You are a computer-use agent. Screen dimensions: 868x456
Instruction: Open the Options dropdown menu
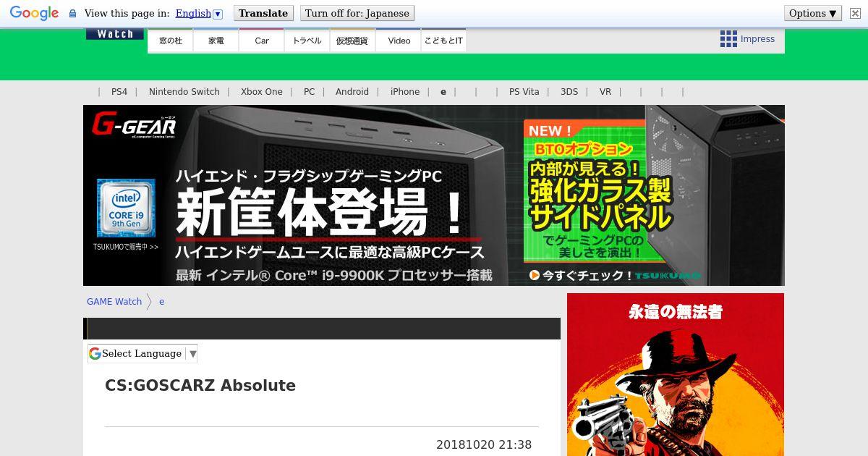click(x=813, y=13)
